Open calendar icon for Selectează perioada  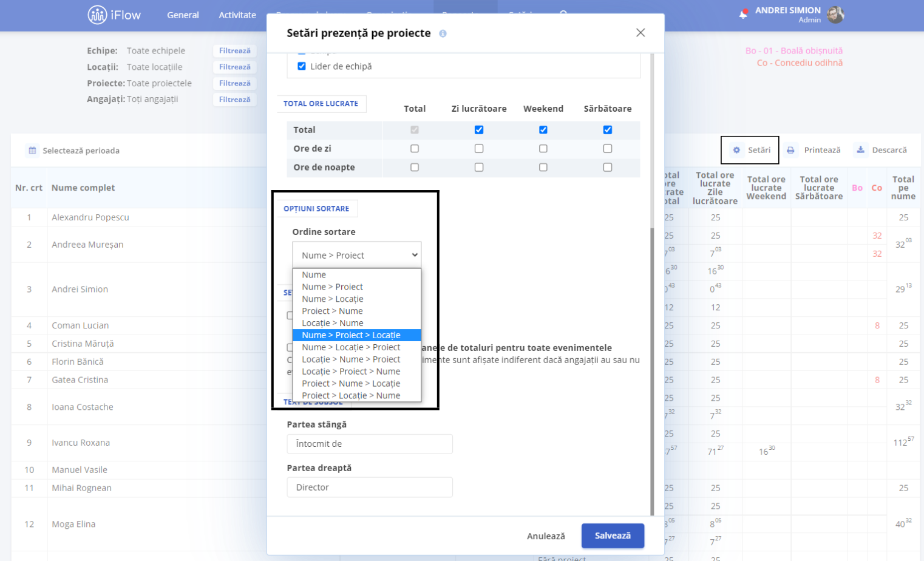coord(32,150)
